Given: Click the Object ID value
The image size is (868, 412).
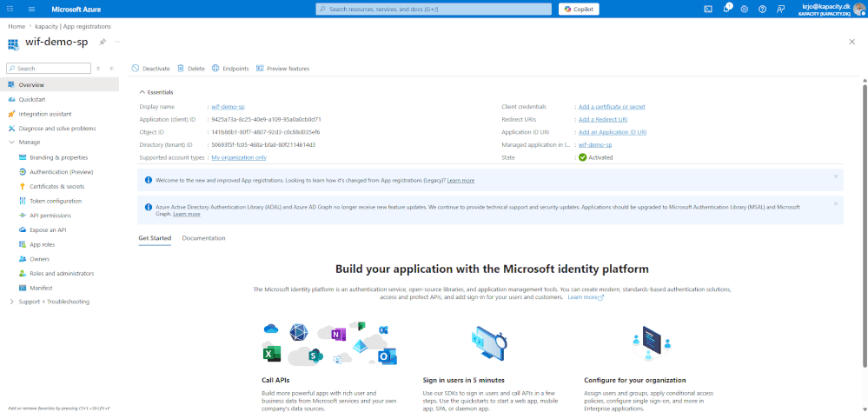Looking at the screenshot, I should tap(266, 132).
